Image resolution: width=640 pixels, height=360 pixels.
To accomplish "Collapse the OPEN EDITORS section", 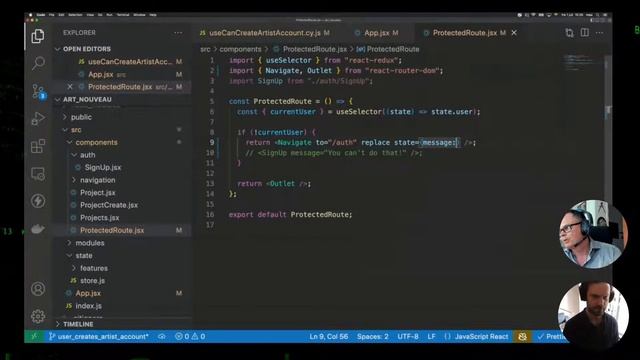I will click(x=87, y=49).
